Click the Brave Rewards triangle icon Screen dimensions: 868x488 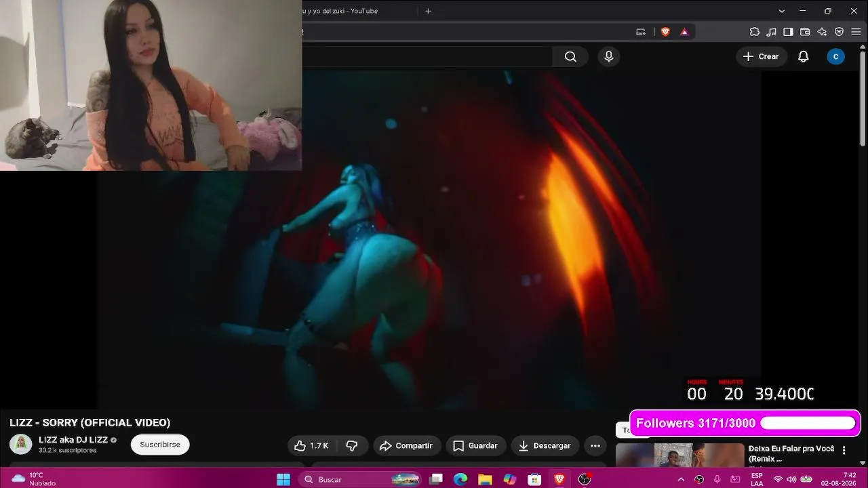point(684,32)
